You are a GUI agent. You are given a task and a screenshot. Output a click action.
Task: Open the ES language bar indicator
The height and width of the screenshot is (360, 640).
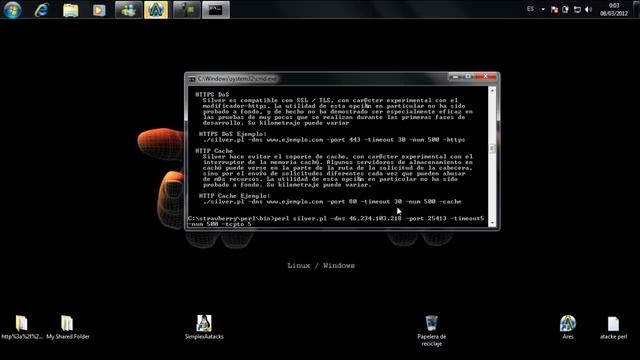[x=530, y=9]
